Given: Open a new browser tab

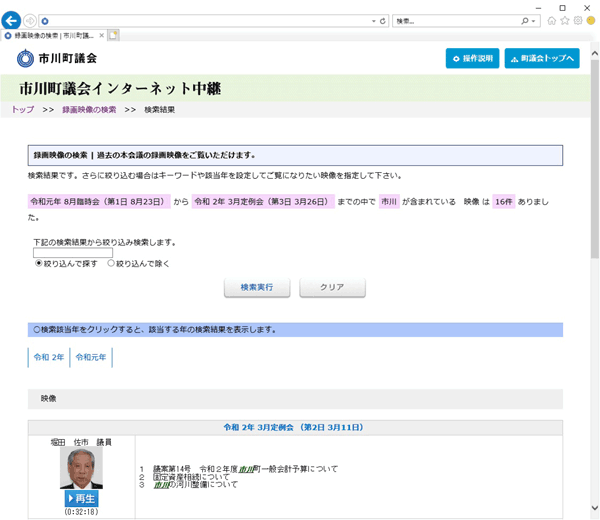Looking at the screenshot, I should pos(113,35).
